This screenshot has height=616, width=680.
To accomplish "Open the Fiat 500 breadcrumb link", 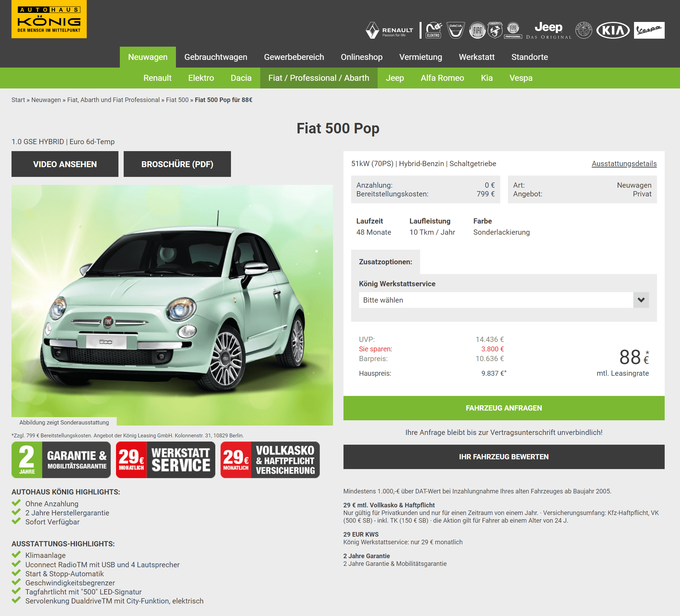I will pyautogui.click(x=177, y=100).
